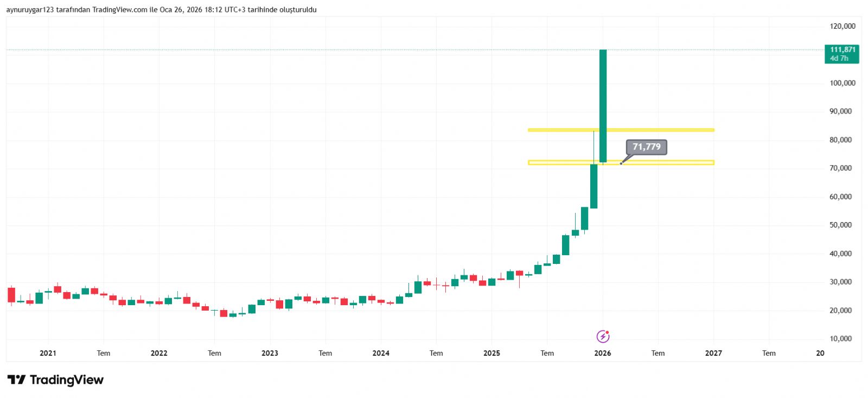Click the 2024 time axis label

coord(381,353)
